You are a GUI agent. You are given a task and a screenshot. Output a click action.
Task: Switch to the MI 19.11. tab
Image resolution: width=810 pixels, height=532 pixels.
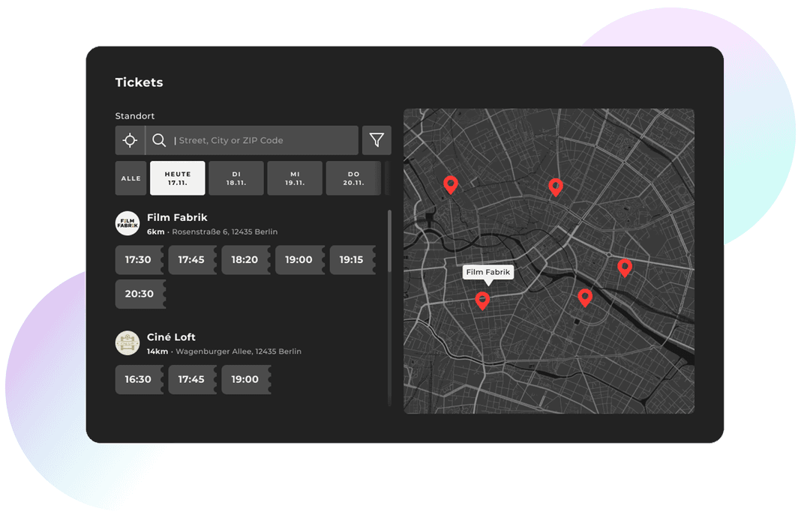click(294, 178)
